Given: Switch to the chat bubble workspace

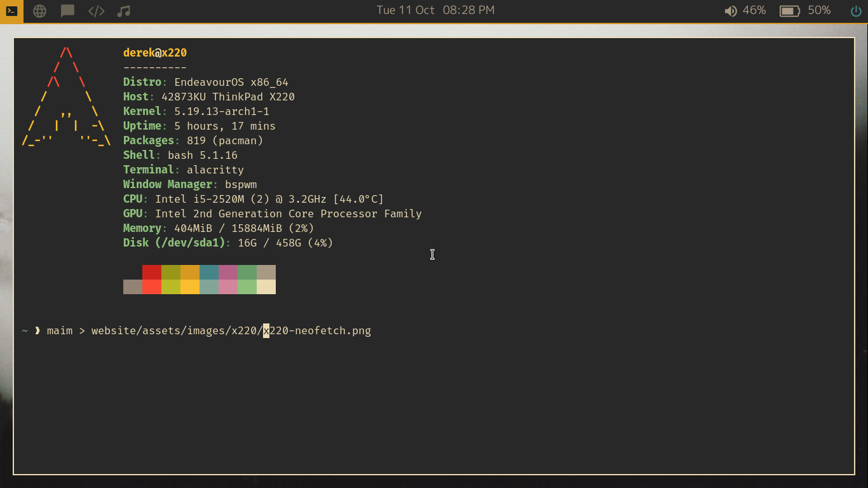Looking at the screenshot, I should 67,11.
